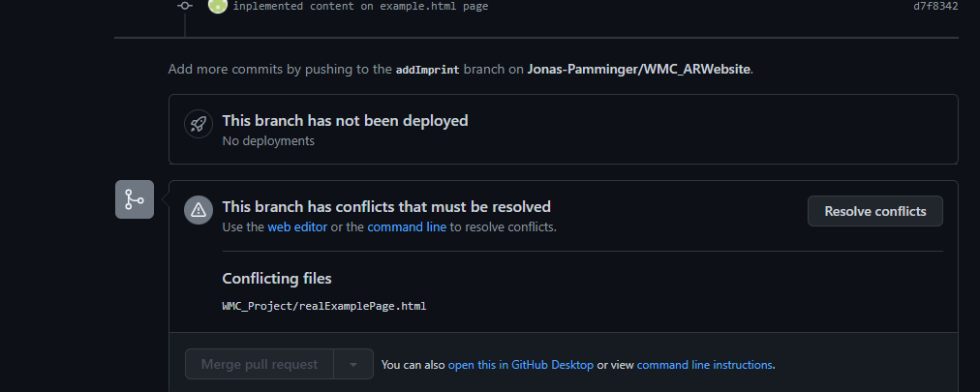Open the command line link for resolving conflicts
This screenshot has height=392, width=980.
407,227
